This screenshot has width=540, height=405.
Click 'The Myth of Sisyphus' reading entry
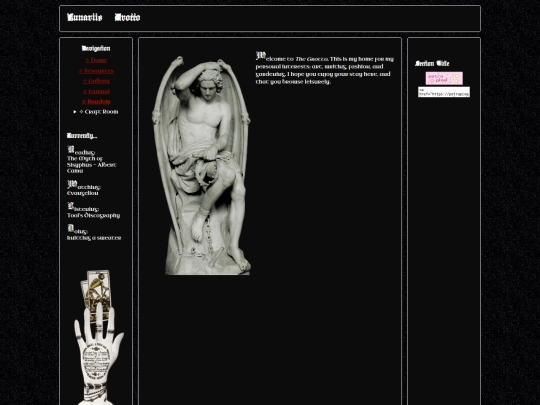[x=92, y=165]
